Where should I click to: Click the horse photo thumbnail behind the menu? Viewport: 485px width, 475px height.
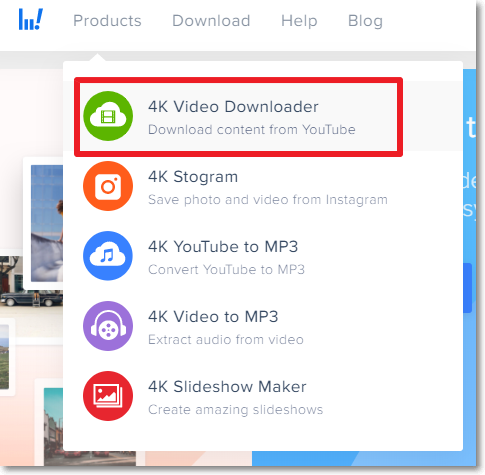tap(47, 223)
